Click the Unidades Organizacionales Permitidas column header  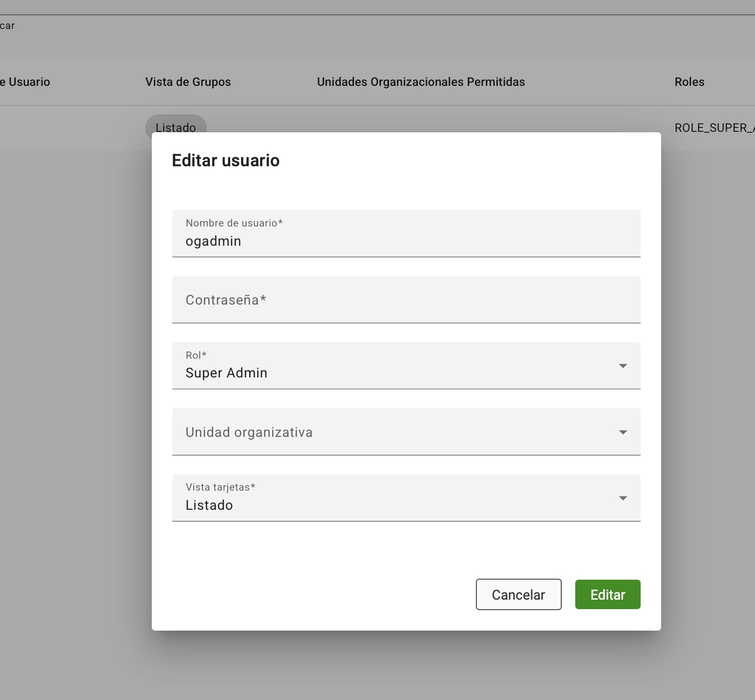coord(420,82)
